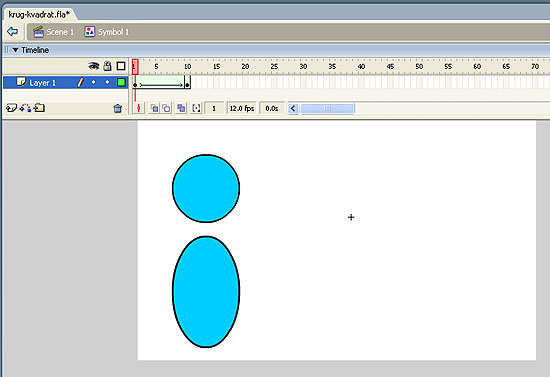Click the green outline color swatch of Layer 1
550x377 pixels.
(121, 82)
